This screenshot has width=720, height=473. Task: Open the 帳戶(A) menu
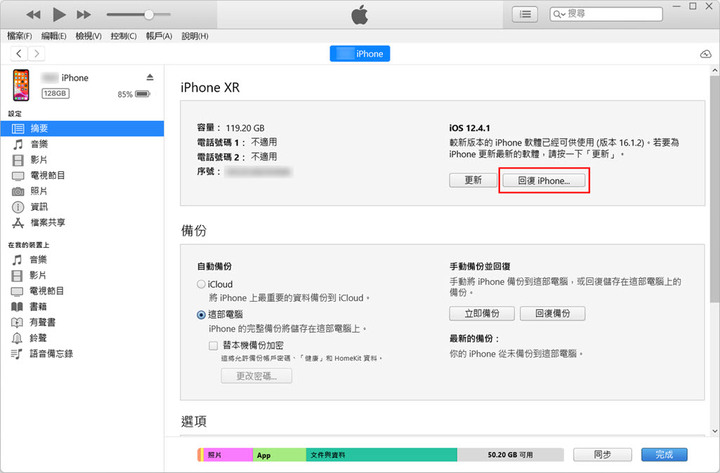(x=159, y=36)
